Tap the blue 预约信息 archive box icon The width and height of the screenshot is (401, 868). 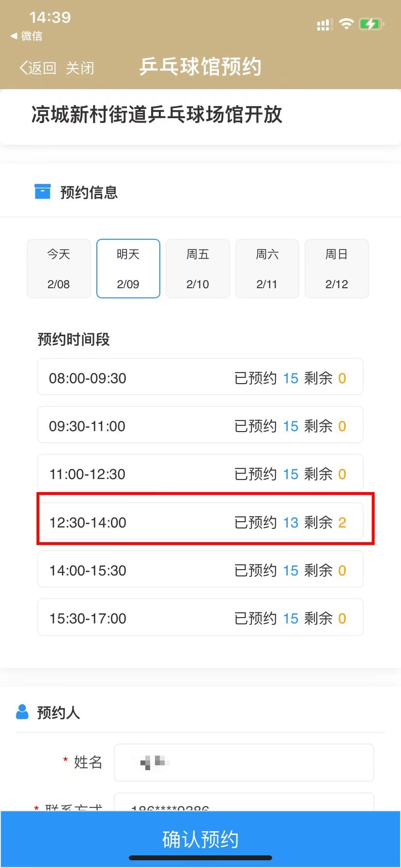click(x=43, y=192)
